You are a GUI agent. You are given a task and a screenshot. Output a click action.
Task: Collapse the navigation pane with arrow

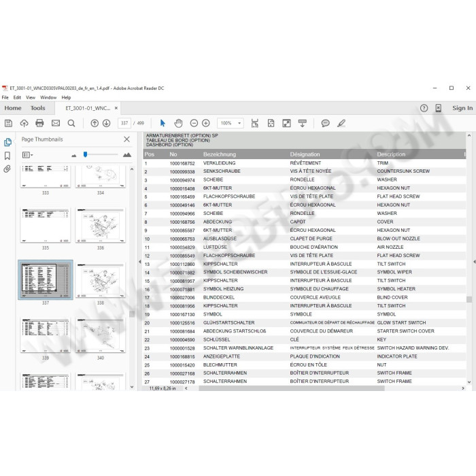139,262
